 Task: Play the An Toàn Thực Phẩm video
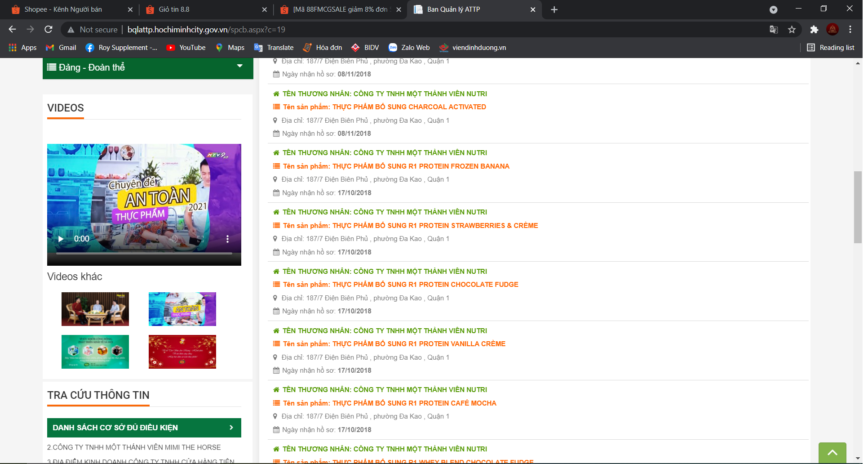[x=61, y=239]
